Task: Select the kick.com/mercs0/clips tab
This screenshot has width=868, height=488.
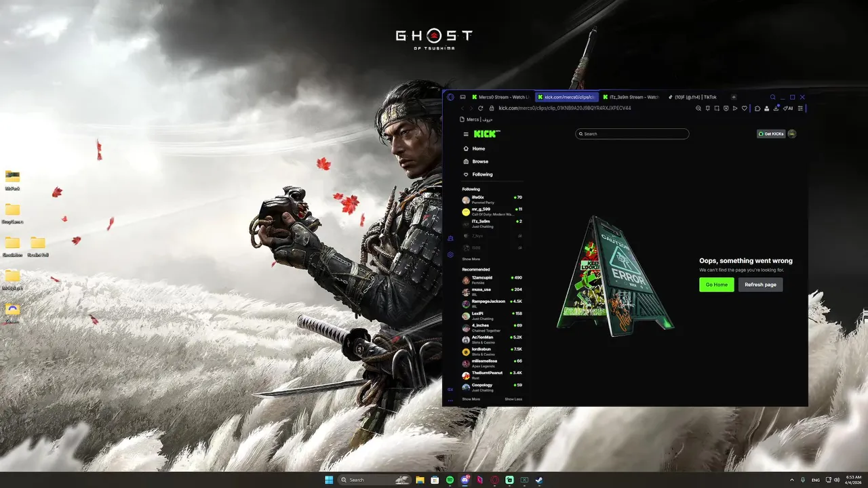Action: [567, 97]
